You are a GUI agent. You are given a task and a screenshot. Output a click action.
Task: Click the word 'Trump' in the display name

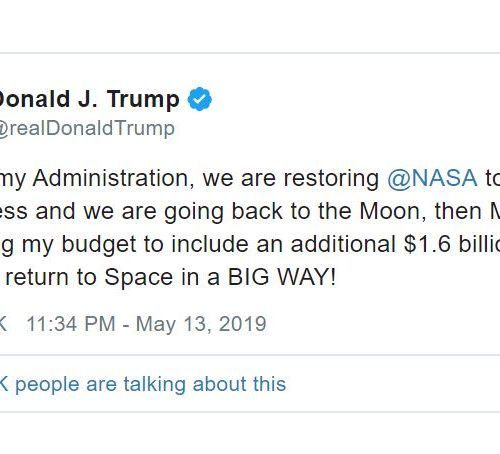[x=143, y=100]
